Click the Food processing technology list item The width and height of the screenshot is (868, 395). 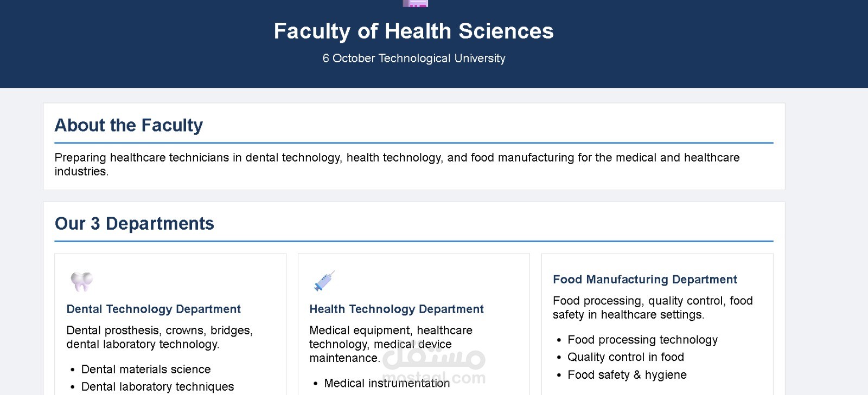click(642, 340)
